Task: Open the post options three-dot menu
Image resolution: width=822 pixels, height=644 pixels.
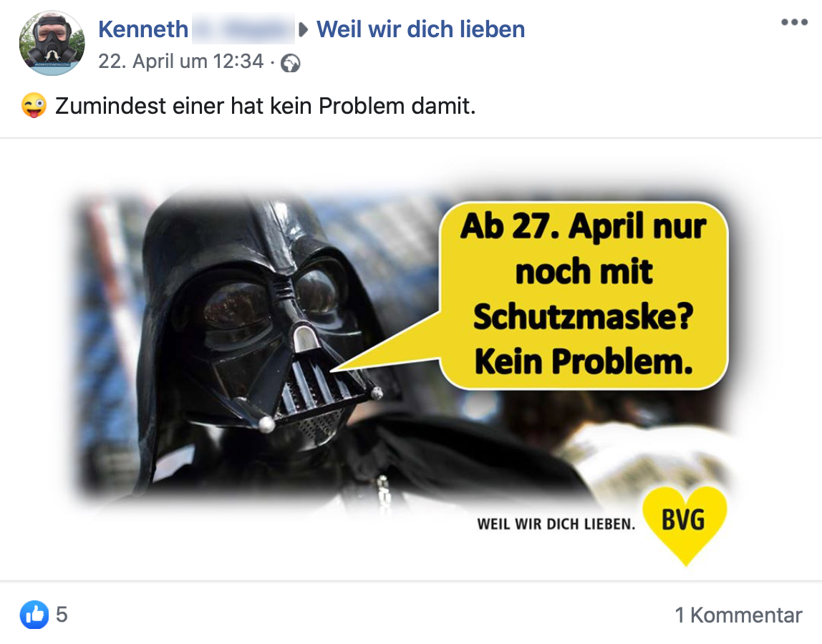Action: [x=793, y=22]
